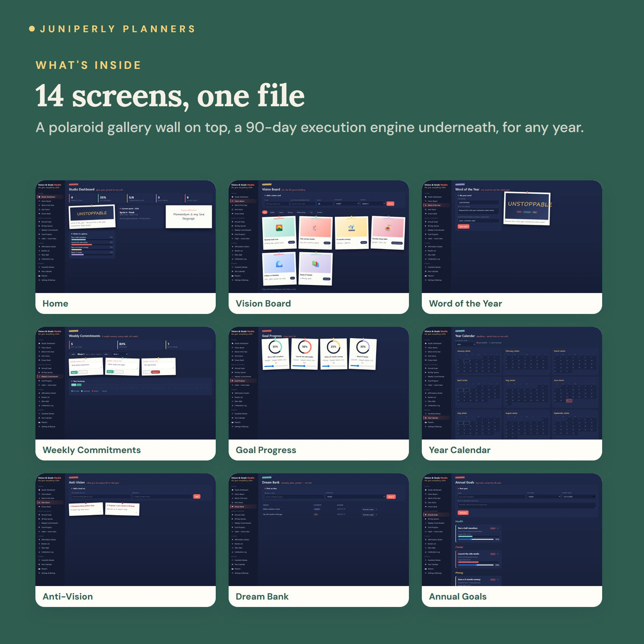
Task: Open the Annual Goals preview card
Action: pos(512,540)
